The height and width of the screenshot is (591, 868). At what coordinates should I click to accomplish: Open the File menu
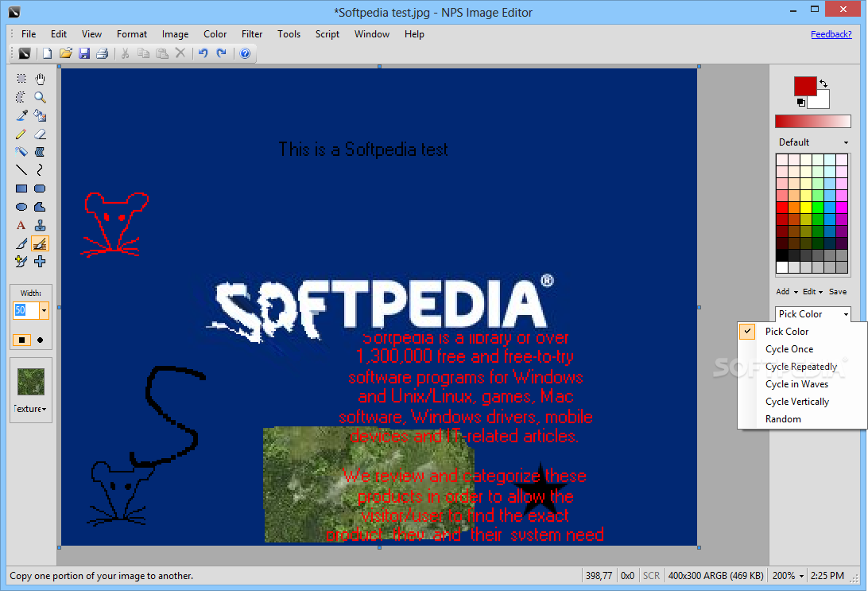point(29,34)
